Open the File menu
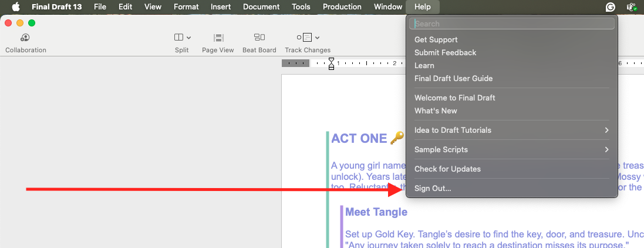Image resolution: width=644 pixels, height=248 pixels. 100,6
